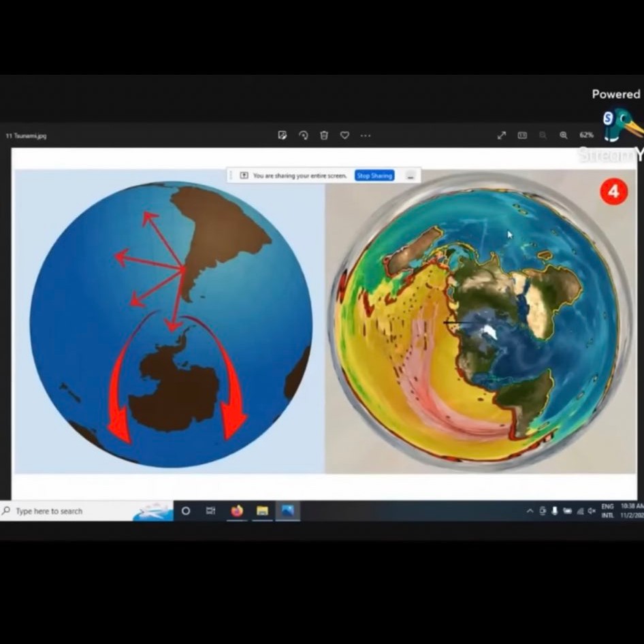Select the 11 Tsunami.jpg file name
The image size is (644, 644).
27,136
